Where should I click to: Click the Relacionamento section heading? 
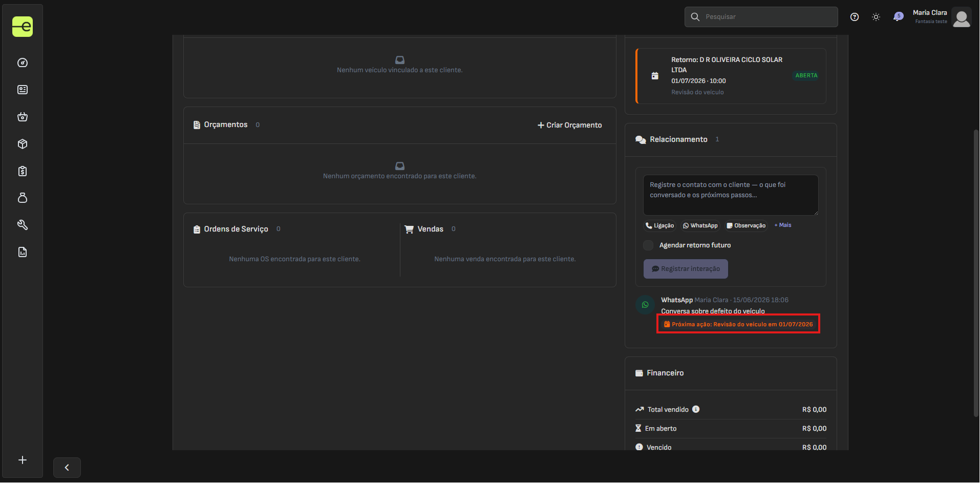coord(678,139)
